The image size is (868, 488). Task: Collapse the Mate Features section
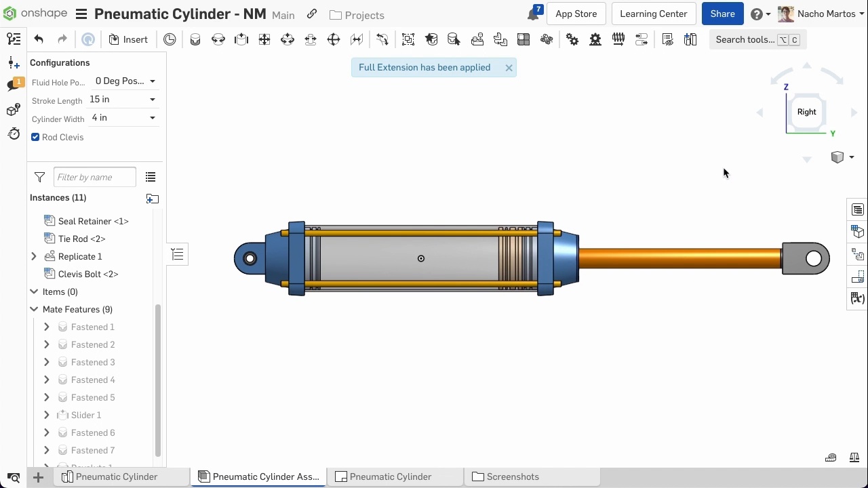click(34, 309)
